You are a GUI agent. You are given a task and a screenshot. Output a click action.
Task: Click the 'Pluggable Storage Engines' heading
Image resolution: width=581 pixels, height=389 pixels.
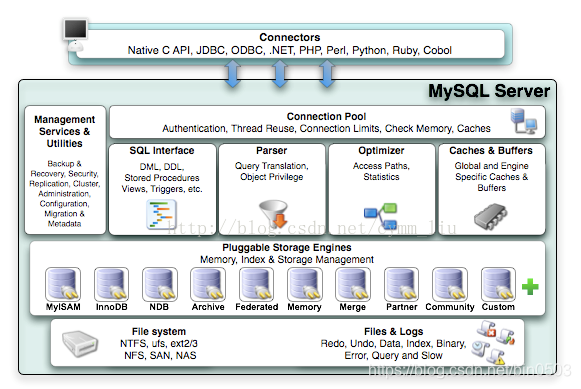287,247
